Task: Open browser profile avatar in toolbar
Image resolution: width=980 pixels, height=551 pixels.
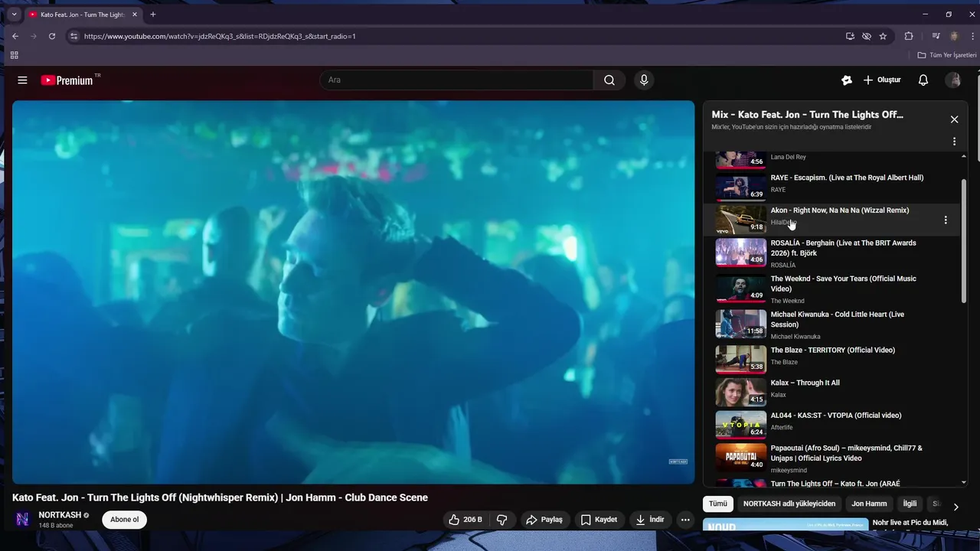Action: tap(954, 36)
